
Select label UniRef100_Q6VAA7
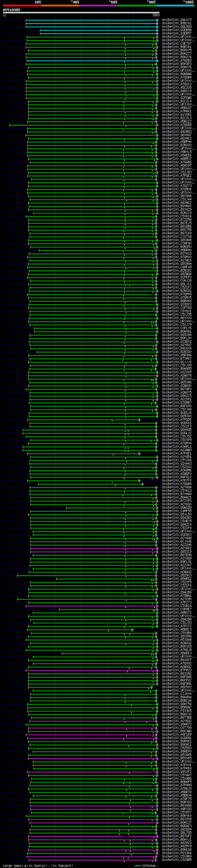pos(176,135)
